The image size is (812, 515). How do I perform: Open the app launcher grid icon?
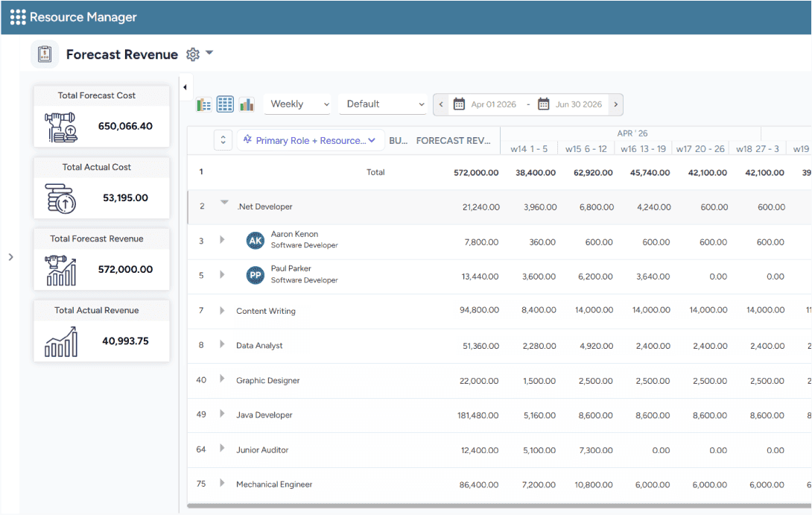click(x=18, y=17)
